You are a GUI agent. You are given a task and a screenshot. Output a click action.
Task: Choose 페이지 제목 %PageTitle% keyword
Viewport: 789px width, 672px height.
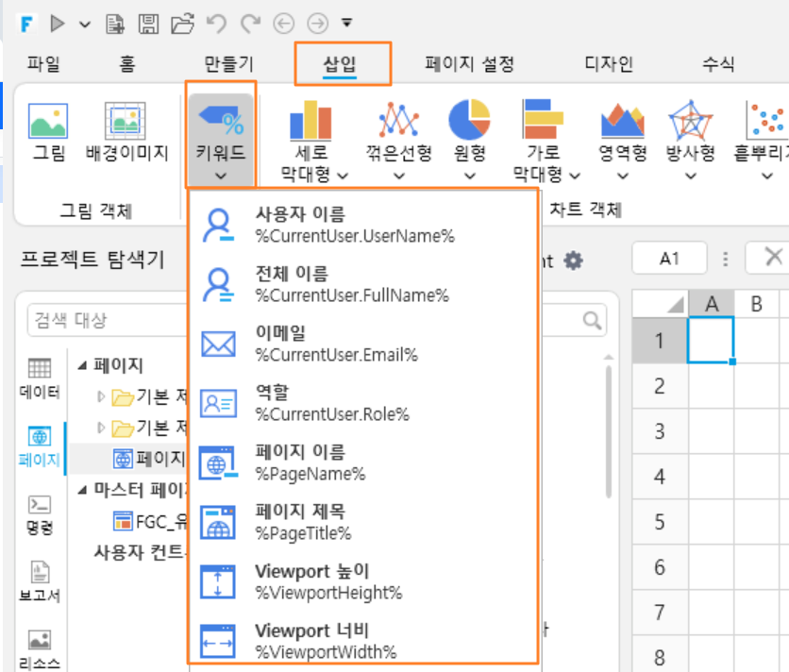tap(362, 522)
